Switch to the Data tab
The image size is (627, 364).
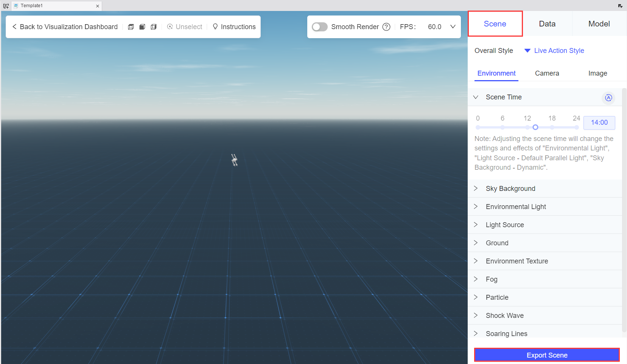click(547, 23)
